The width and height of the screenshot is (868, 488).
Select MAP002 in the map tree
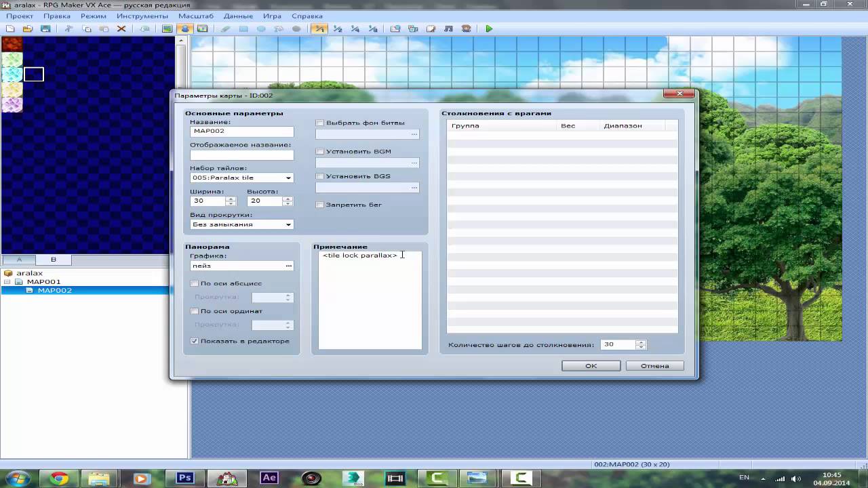click(54, 290)
